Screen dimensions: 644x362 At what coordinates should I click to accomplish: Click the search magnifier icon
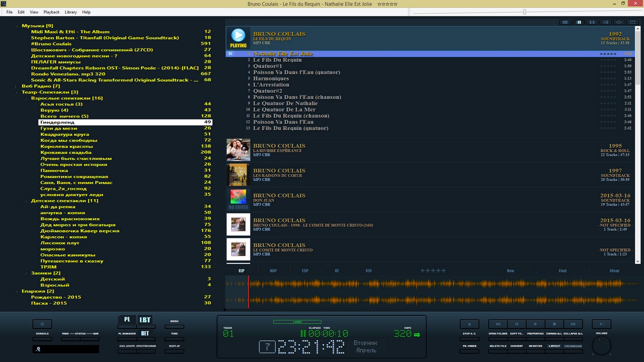click(38, 349)
